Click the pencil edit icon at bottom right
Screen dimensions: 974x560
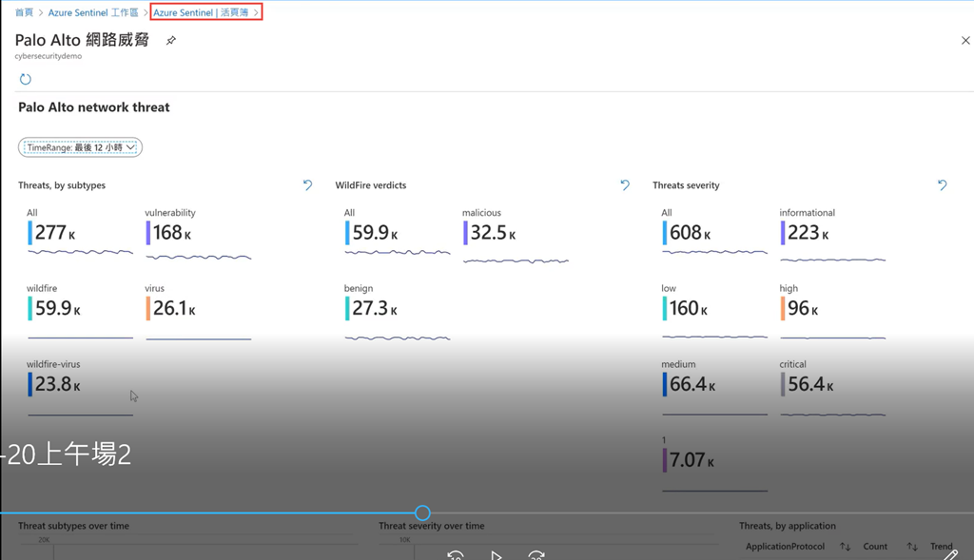[x=950, y=553]
